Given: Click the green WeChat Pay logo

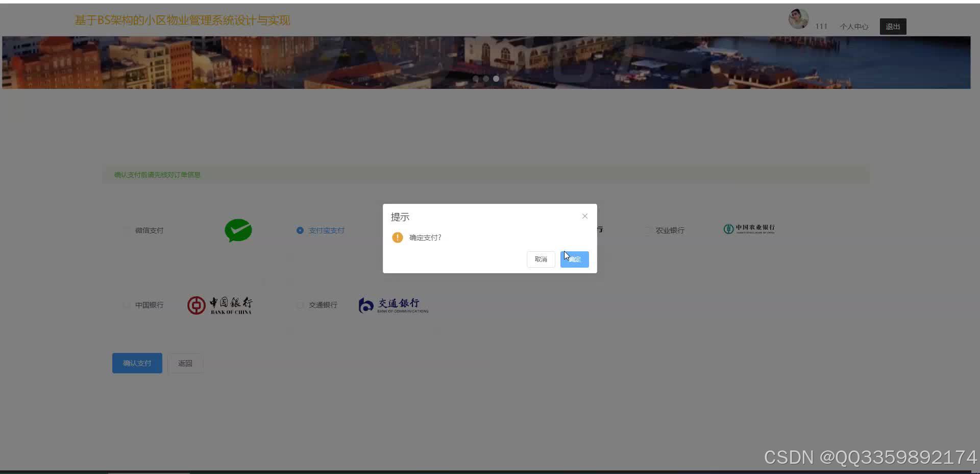Looking at the screenshot, I should pos(238,230).
